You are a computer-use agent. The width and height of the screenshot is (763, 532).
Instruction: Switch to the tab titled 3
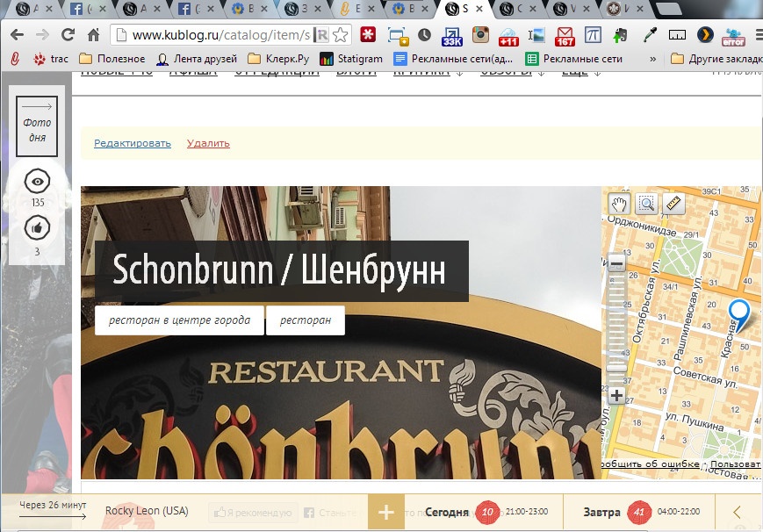pyautogui.click(x=301, y=9)
